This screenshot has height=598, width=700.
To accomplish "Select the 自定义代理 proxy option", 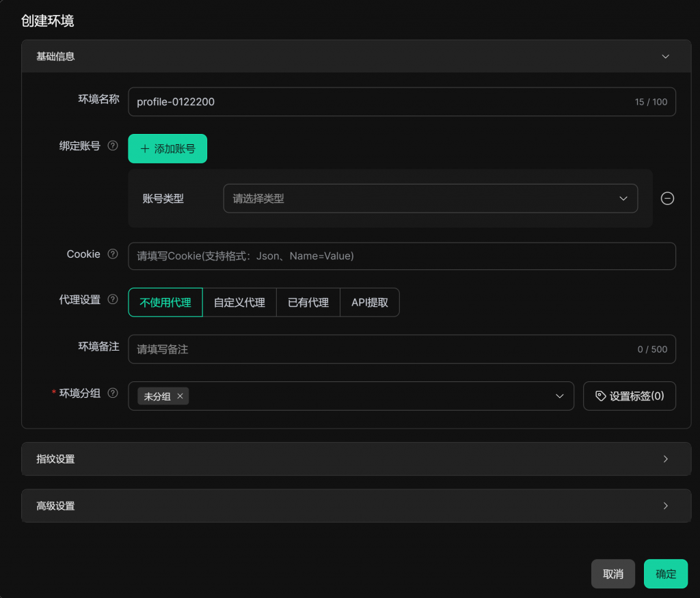I will (x=239, y=302).
